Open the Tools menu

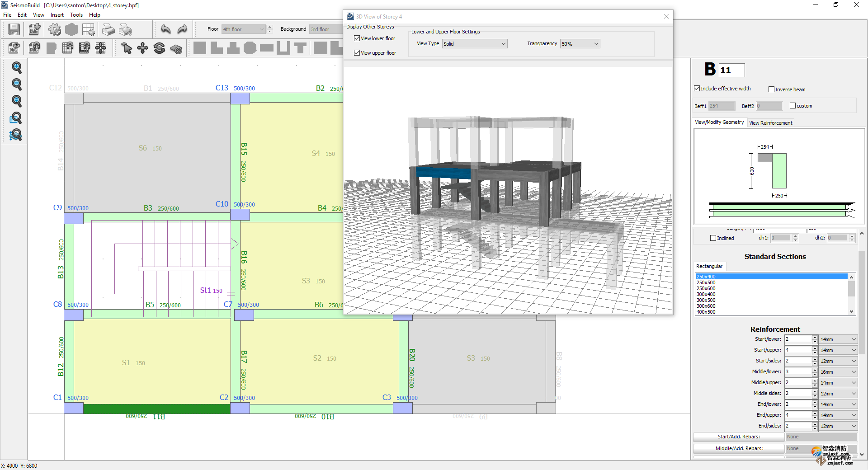pyautogui.click(x=76, y=15)
